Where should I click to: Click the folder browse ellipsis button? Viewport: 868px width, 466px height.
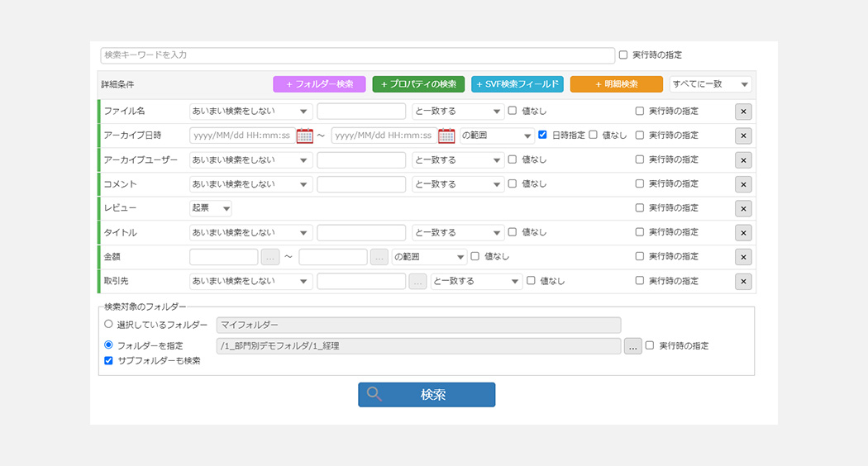click(632, 346)
